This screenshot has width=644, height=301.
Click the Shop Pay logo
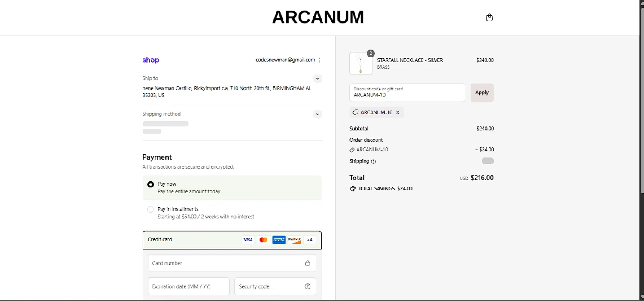coord(151,60)
